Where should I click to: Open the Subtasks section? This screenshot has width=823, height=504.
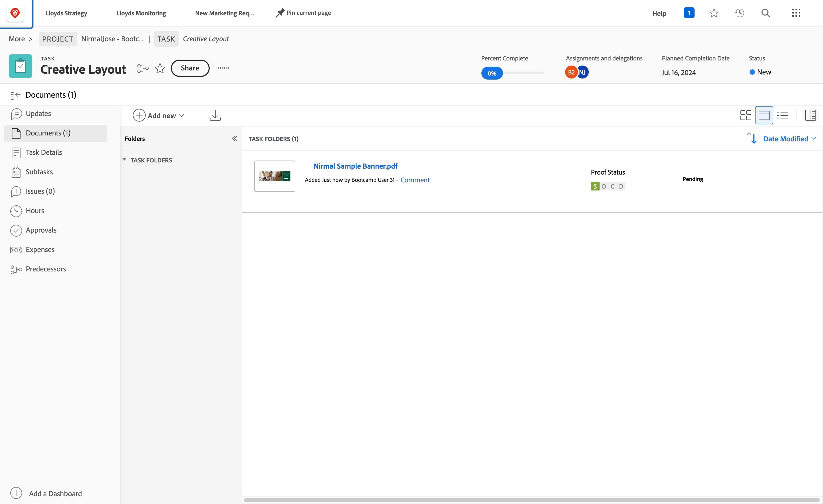tap(56, 172)
